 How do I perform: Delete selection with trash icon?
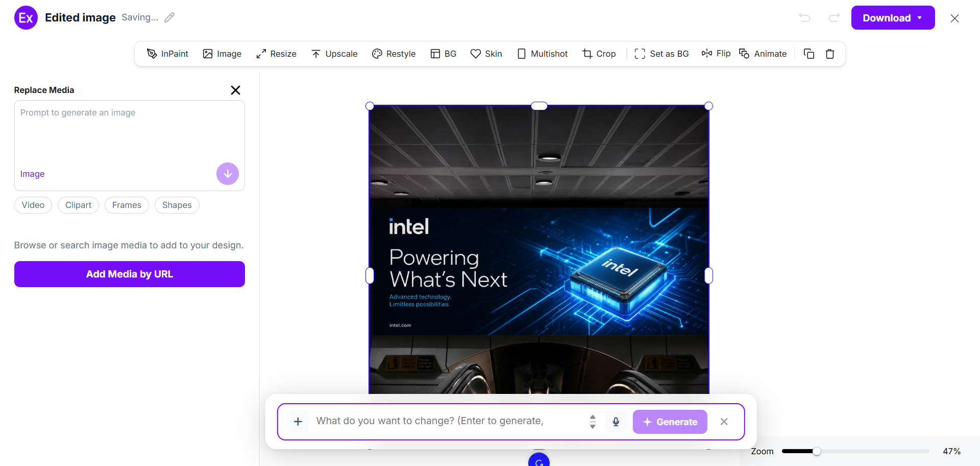tap(830, 54)
